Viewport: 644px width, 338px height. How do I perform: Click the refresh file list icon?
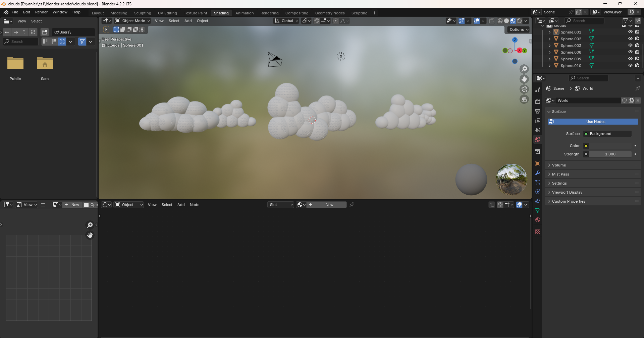tap(33, 32)
